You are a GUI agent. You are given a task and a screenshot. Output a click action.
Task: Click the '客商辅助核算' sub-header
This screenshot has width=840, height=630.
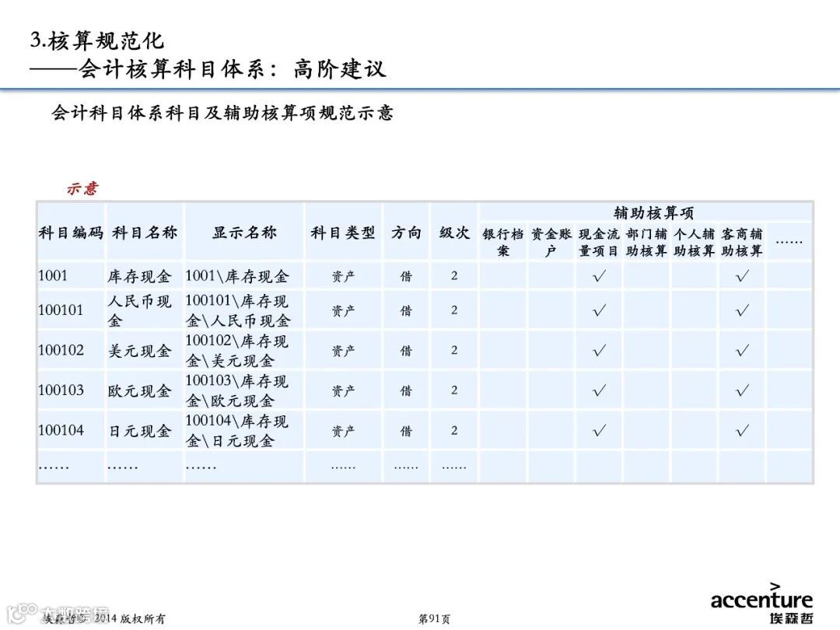742,242
